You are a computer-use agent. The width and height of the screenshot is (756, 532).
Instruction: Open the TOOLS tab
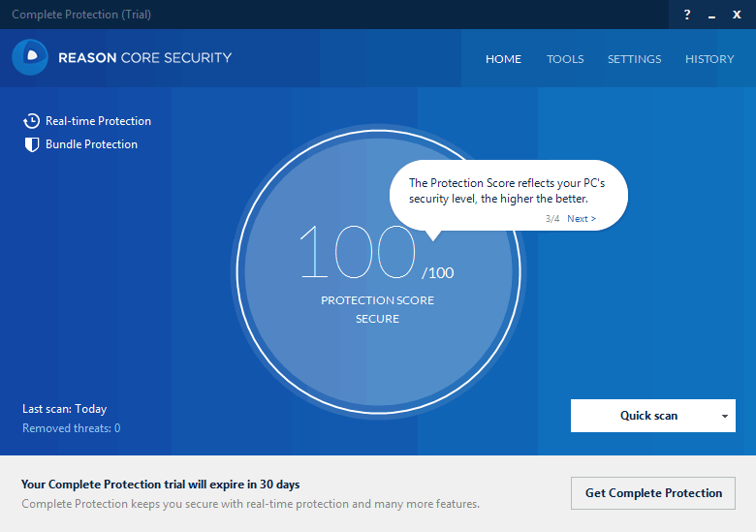coord(565,59)
